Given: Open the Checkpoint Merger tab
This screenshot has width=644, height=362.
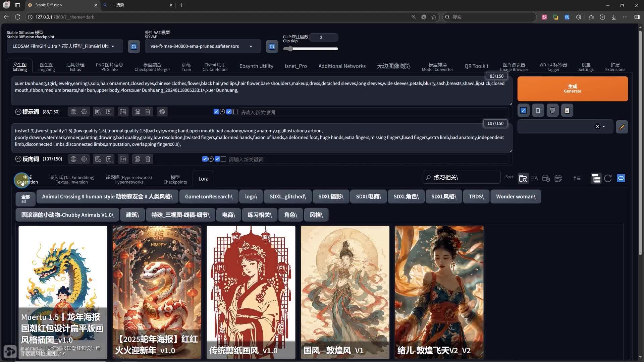Looking at the screenshot, I should [x=152, y=67].
